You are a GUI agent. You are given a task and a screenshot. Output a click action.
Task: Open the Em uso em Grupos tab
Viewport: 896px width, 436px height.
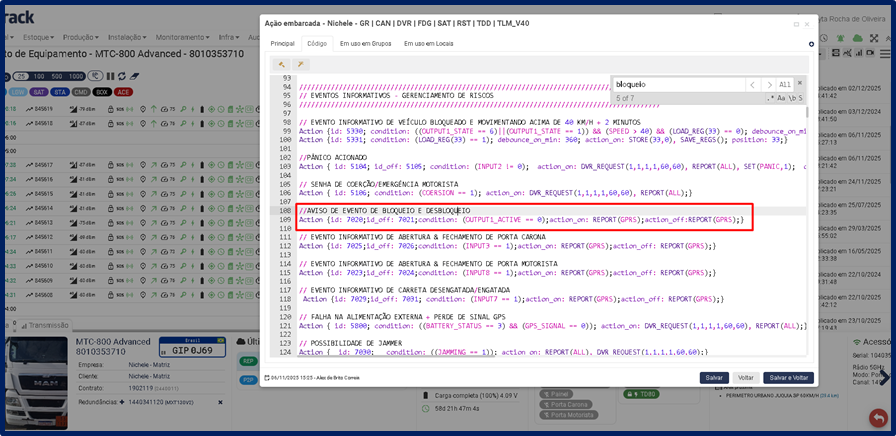click(364, 44)
